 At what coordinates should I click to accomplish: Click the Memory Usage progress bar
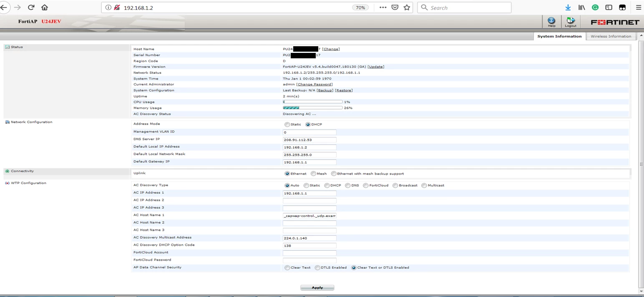(312, 107)
